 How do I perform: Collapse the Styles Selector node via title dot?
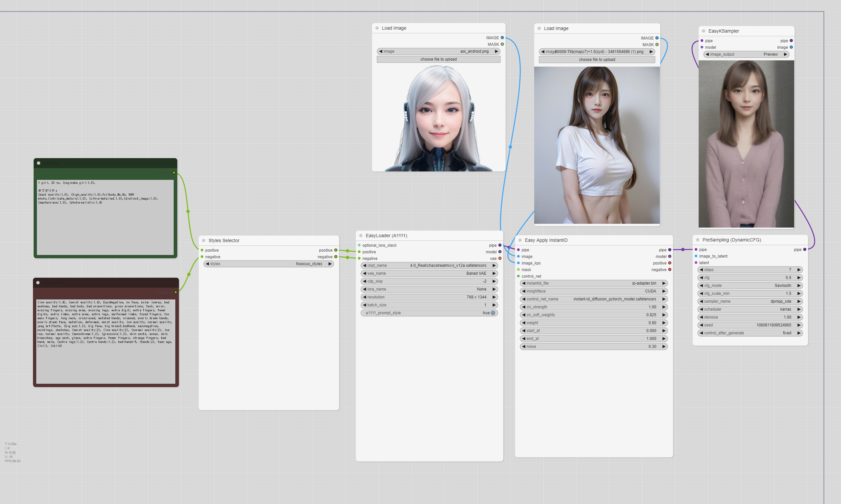tap(203, 240)
